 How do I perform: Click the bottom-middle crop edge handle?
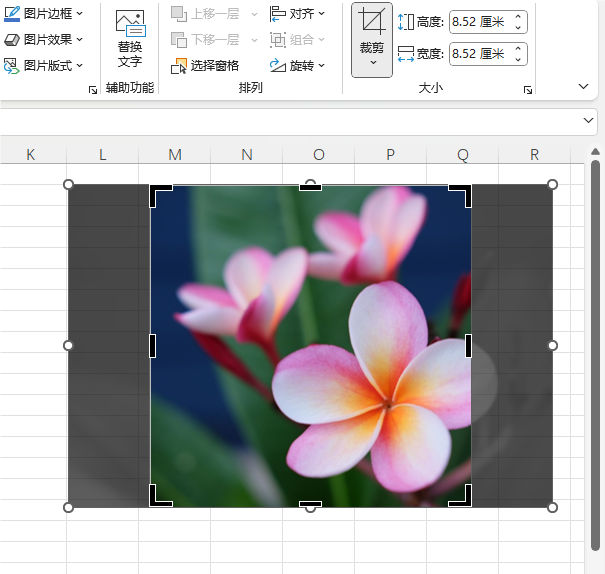[x=310, y=504]
